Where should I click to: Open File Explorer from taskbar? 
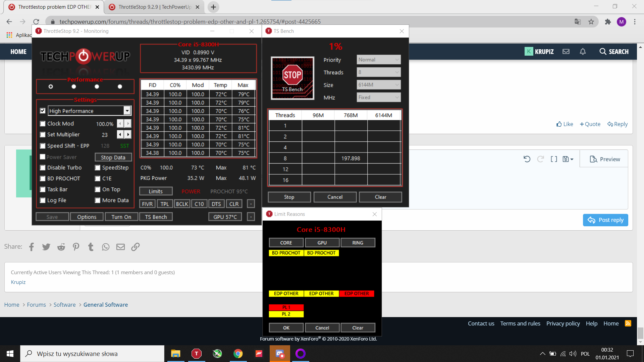[x=176, y=354]
